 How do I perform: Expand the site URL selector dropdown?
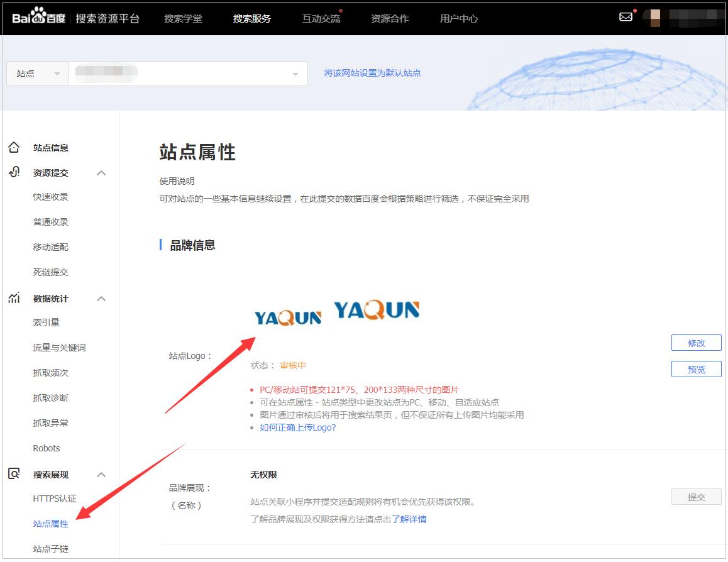tap(295, 74)
